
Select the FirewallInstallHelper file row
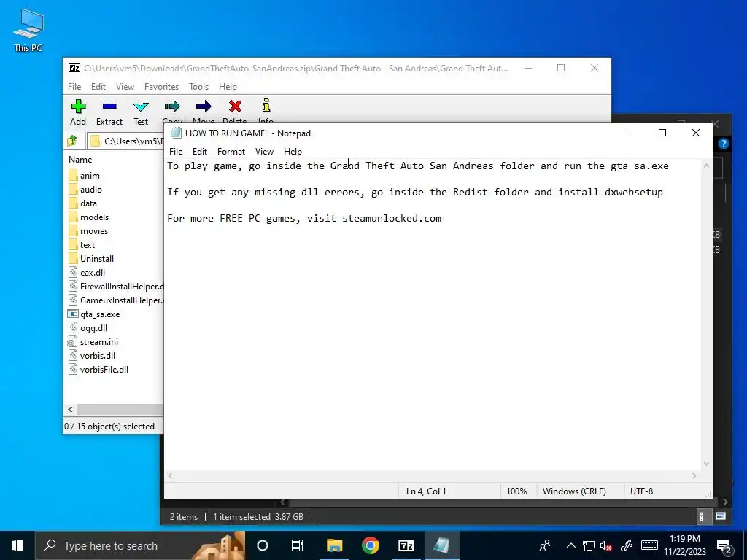point(115,286)
